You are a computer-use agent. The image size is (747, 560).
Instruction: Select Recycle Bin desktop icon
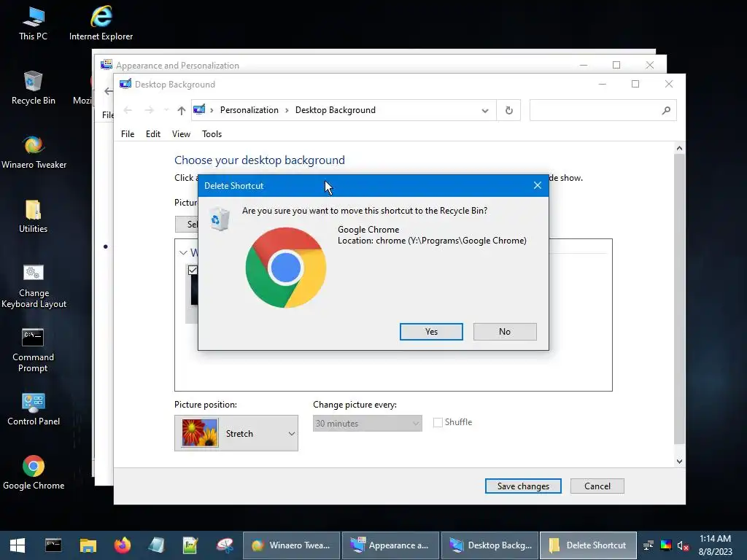click(33, 88)
